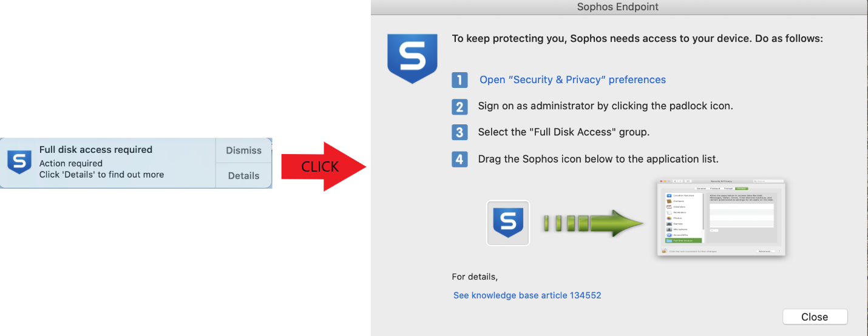Click the step 2 number badge
Screen dimensions: 868x336
459,106
